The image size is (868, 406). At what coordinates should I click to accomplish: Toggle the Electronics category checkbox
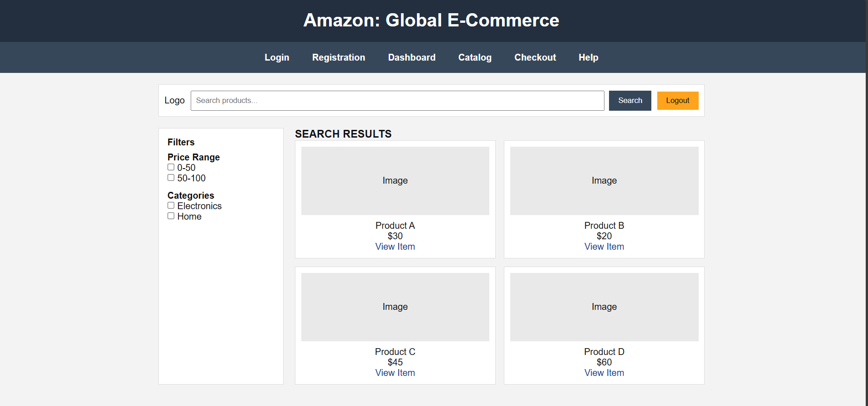point(171,206)
